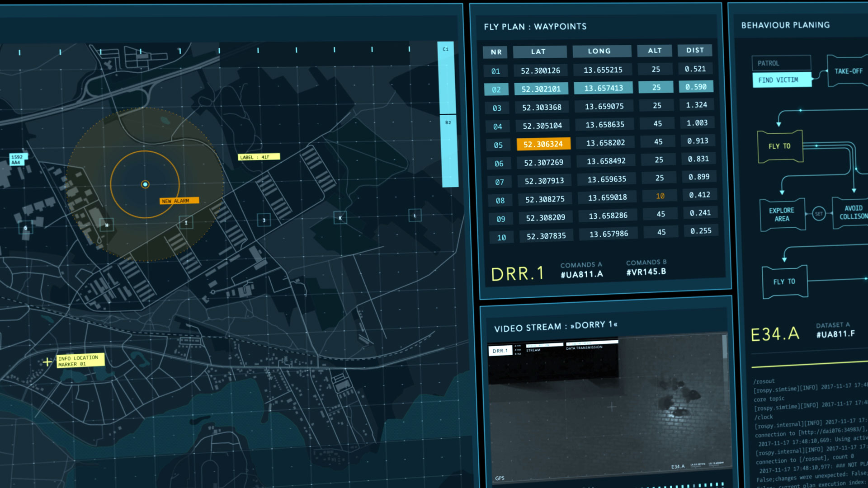Click the video stream center crosshair
The width and height of the screenshot is (868, 488).
click(x=611, y=407)
